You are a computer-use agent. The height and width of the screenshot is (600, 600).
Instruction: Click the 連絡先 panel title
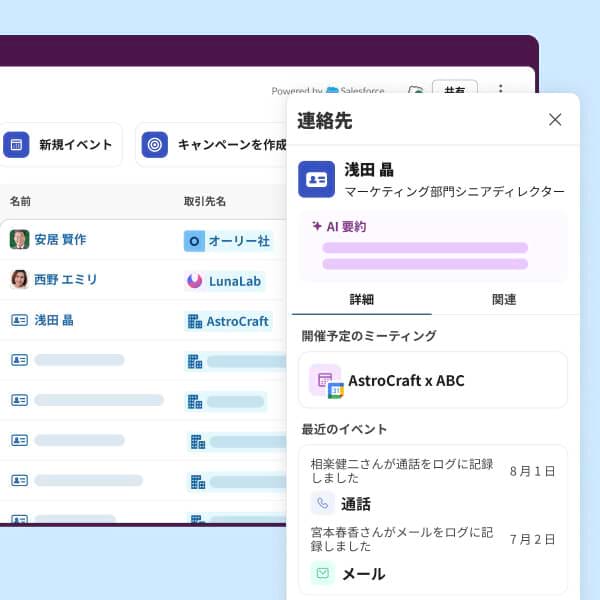[324, 121]
